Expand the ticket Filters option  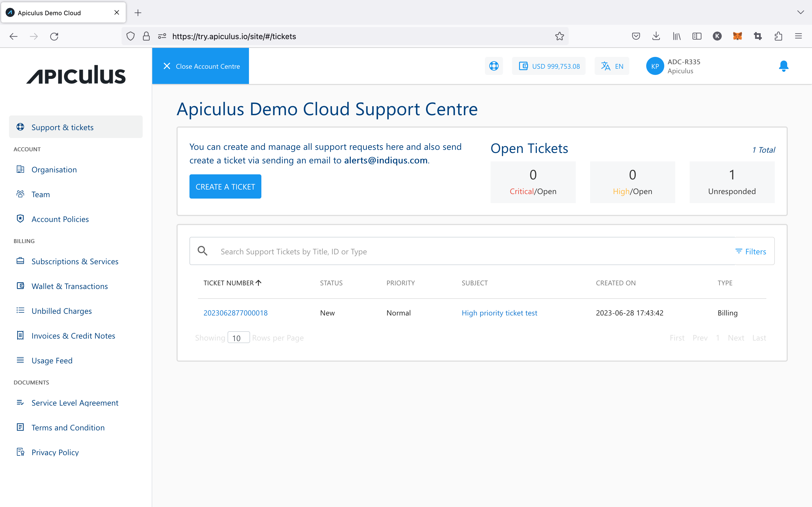point(751,252)
